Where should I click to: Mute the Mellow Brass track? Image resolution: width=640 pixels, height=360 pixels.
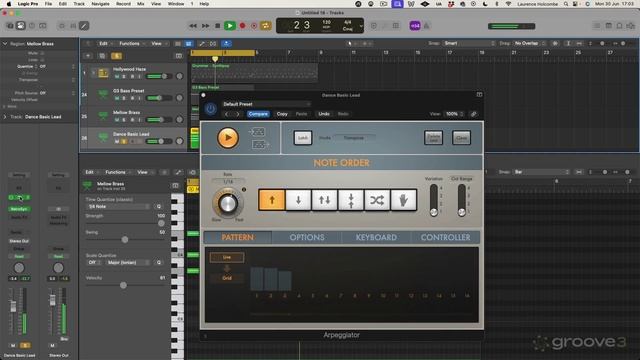(x=117, y=120)
